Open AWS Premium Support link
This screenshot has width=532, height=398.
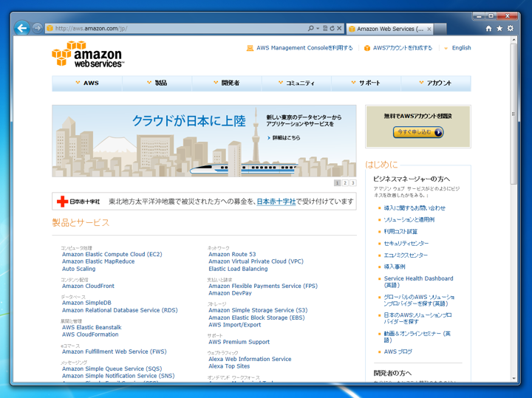click(x=239, y=342)
